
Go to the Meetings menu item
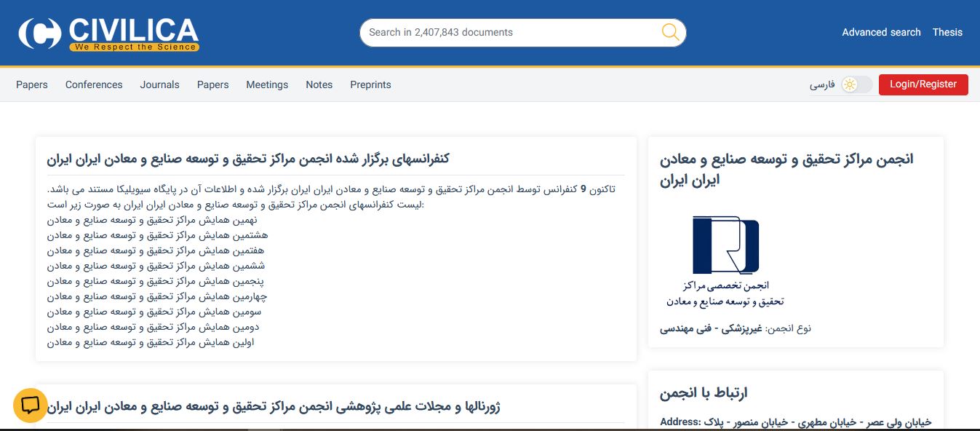pos(267,84)
